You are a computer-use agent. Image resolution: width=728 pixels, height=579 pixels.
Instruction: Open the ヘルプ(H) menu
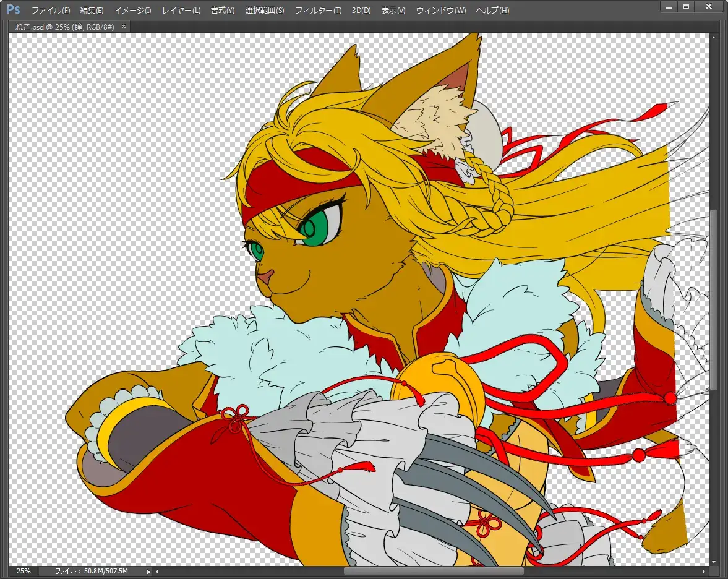(493, 11)
